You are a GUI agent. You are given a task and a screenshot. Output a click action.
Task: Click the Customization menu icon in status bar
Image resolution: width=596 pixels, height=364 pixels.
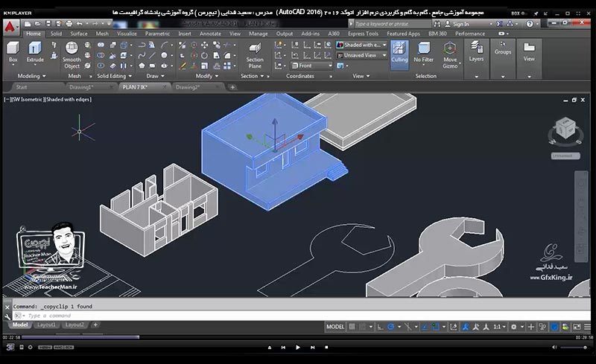point(587,327)
